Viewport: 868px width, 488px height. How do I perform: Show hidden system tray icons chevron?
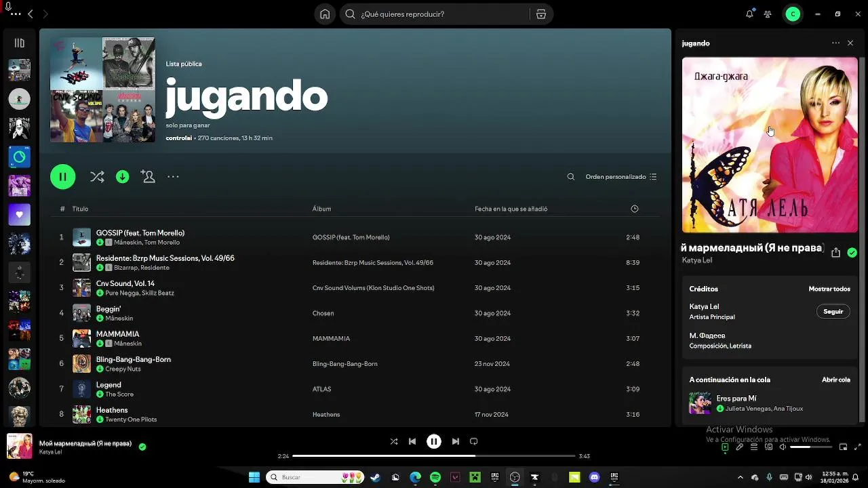coord(740,477)
